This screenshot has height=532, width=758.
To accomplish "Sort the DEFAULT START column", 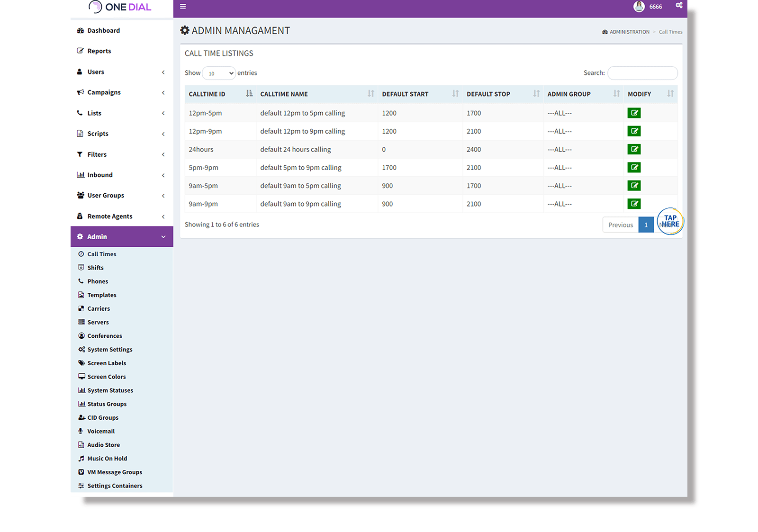I will (455, 94).
